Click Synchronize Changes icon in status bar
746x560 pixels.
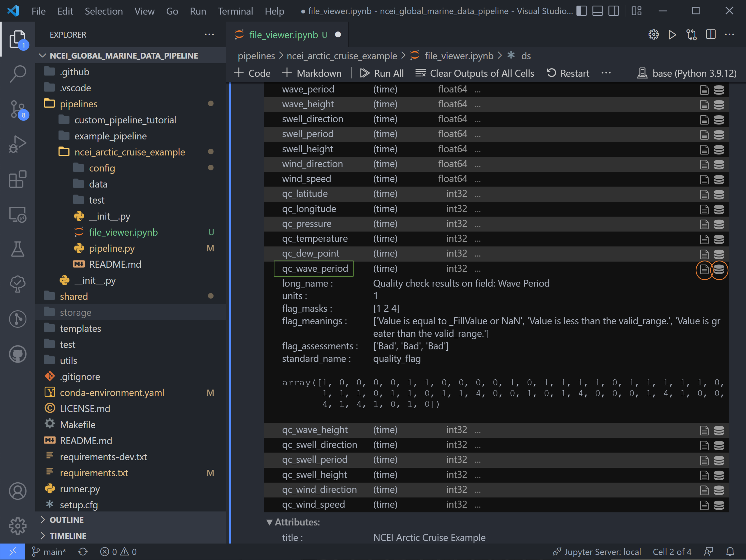click(83, 552)
